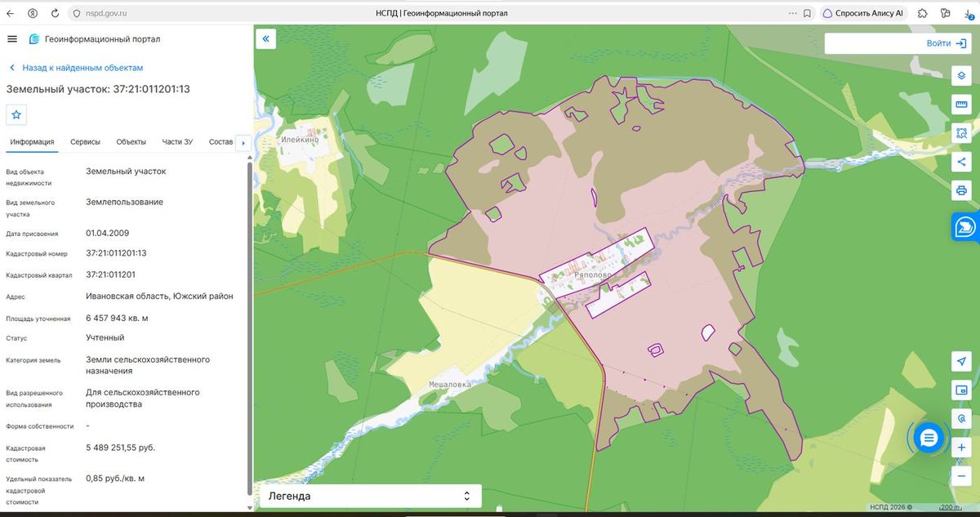
Task: Zoom in the map with plus button
Action: [x=961, y=448]
